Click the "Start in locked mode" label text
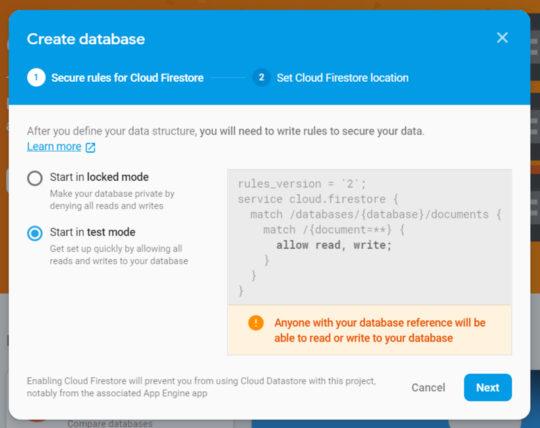Image resolution: width=540 pixels, height=428 pixels. 99,177
